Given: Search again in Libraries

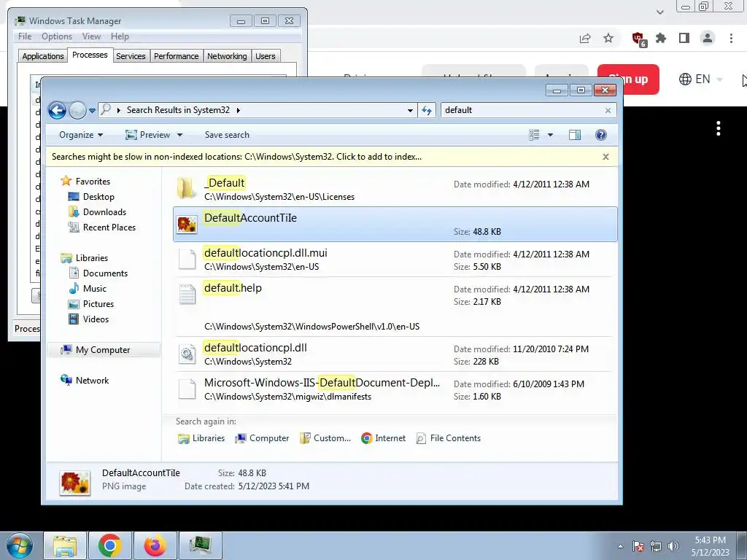Looking at the screenshot, I should tap(201, 438).
